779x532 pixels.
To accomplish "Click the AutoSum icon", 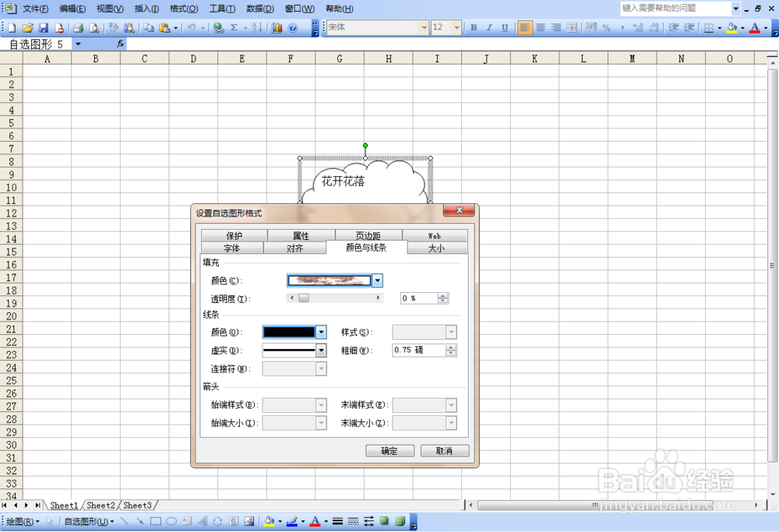I will pyautogui.click(x=233, y=27).
